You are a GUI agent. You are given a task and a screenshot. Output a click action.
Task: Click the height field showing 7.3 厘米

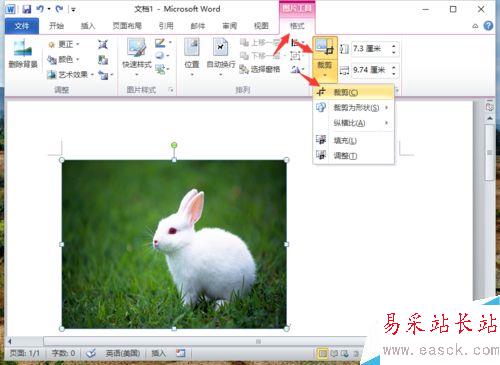pos(370,49)
